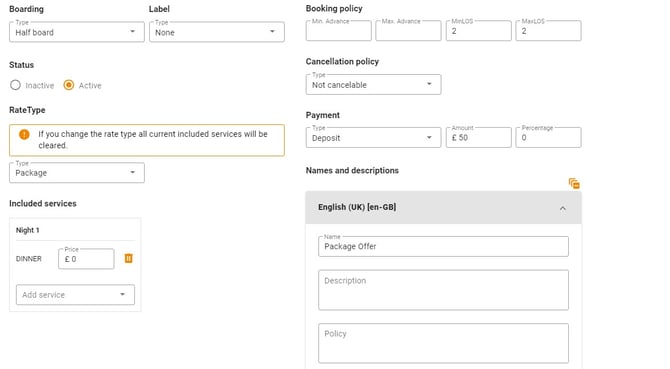Click the Status section heading
The width and height of the screenshot is (670, 369).
point(21,65)
